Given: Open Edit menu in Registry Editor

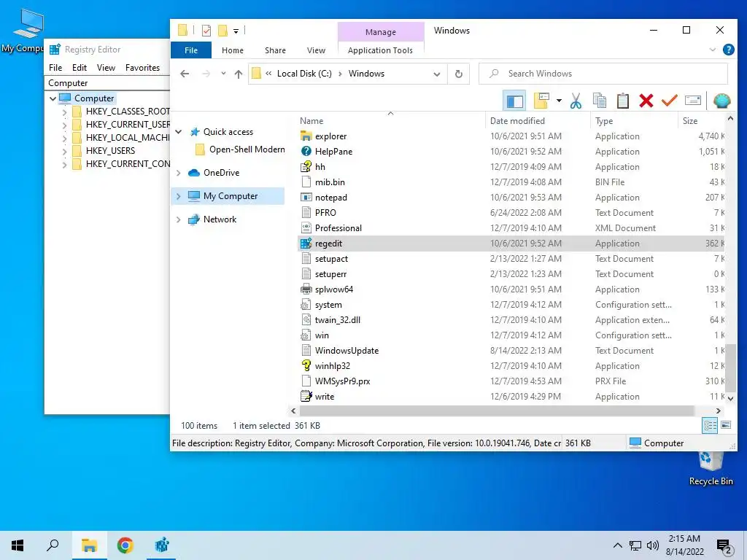Looking at the screenshot, I should (x=79, y=68).
